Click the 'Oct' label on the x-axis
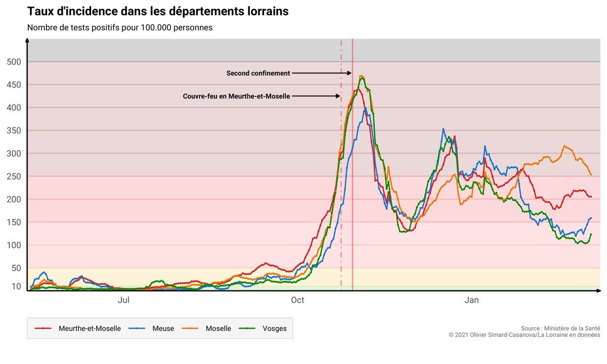The width and height of the screenshot is (607, 364). (297, 301)
